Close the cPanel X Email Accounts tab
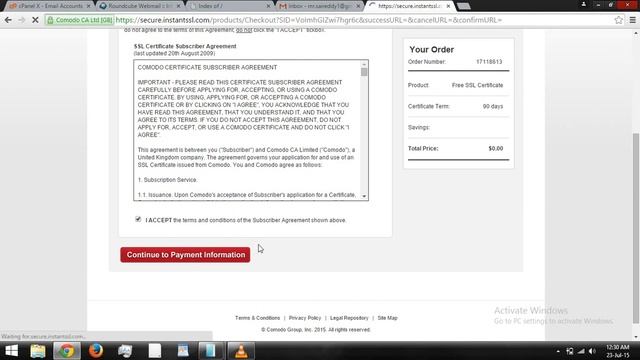Viewport: 640px width, 360px height. (x=89, y=6)
